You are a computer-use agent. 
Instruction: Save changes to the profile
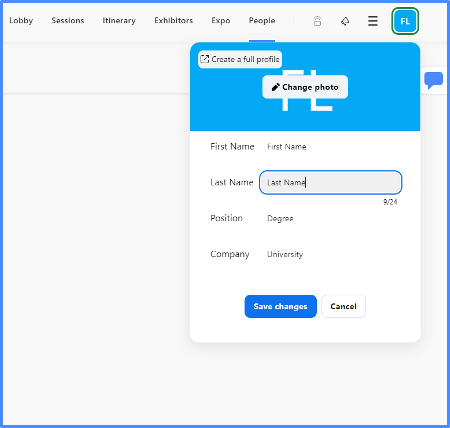(x=280, y=306)
